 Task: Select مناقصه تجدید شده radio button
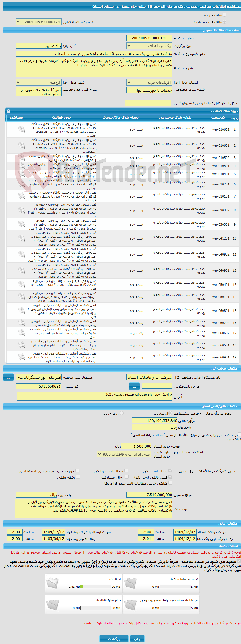pos(224,22)
